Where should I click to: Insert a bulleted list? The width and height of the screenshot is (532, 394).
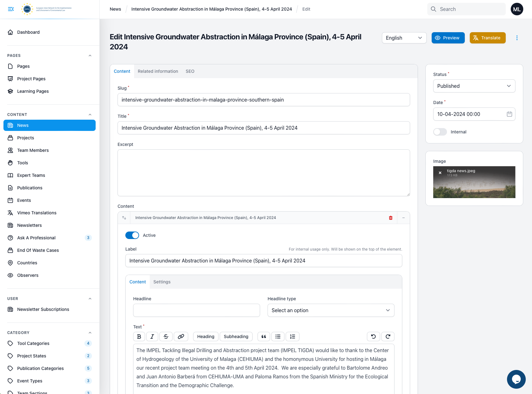click(278, 337)
